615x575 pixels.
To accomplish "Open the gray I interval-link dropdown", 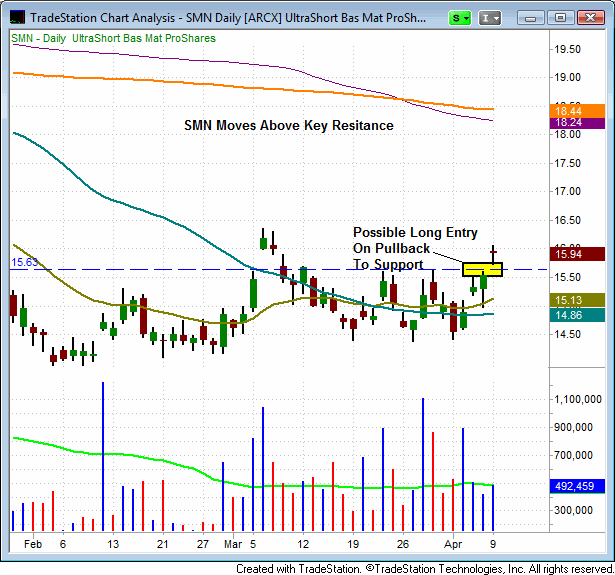I will click(489, 18).
